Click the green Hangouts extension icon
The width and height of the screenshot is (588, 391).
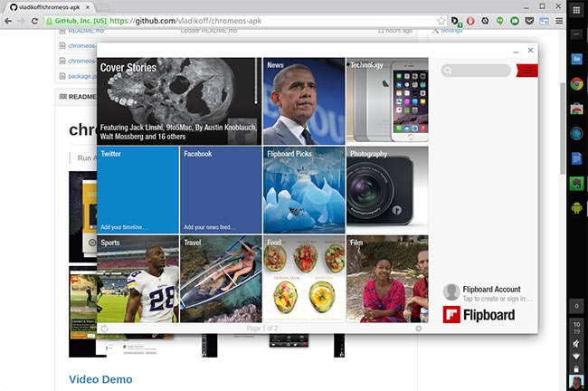(500, 21)
